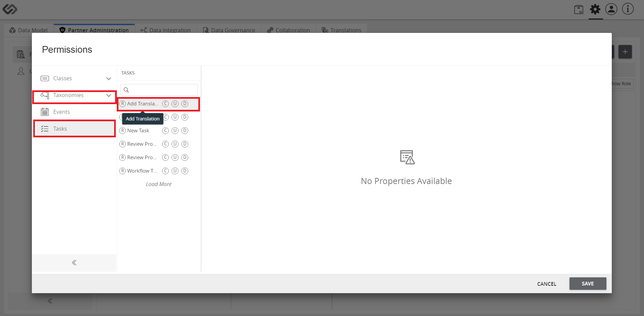Switch to the Data Model tab

tap(29, 30)
